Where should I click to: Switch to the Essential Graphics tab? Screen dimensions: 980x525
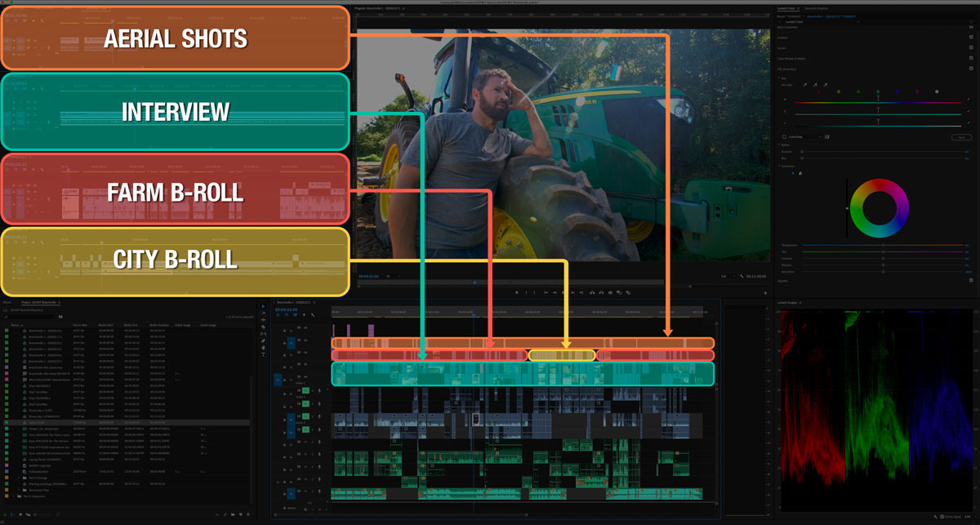click(x=817, y=8)
